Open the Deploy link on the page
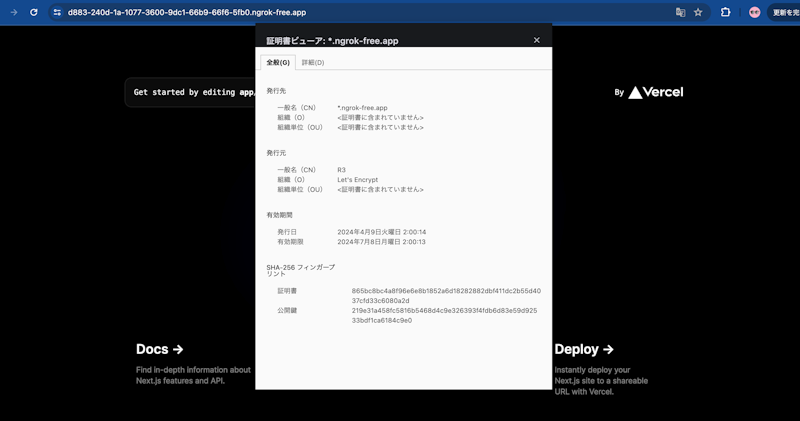 point(584,349)
